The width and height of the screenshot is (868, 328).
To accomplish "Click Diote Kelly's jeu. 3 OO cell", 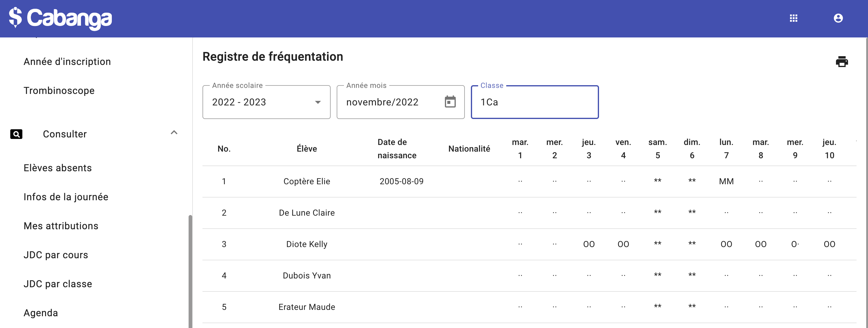I will click(589, 244).
